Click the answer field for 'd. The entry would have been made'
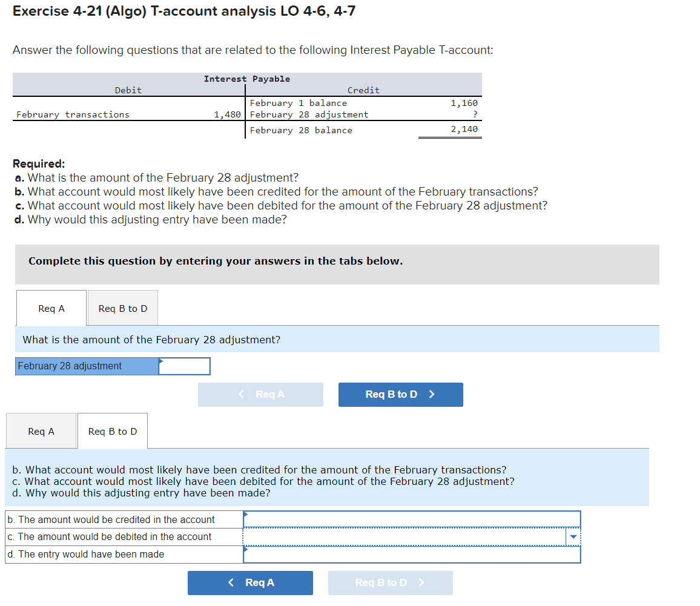700x606 pixels. (x=412, y=554)
